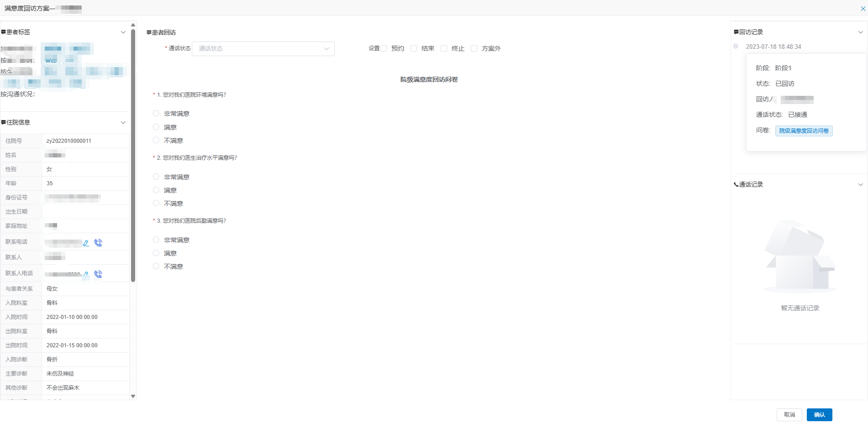The image size is (868, 423).
Task: Collapse the 回访记录 panel
Action: coord(860,32)
